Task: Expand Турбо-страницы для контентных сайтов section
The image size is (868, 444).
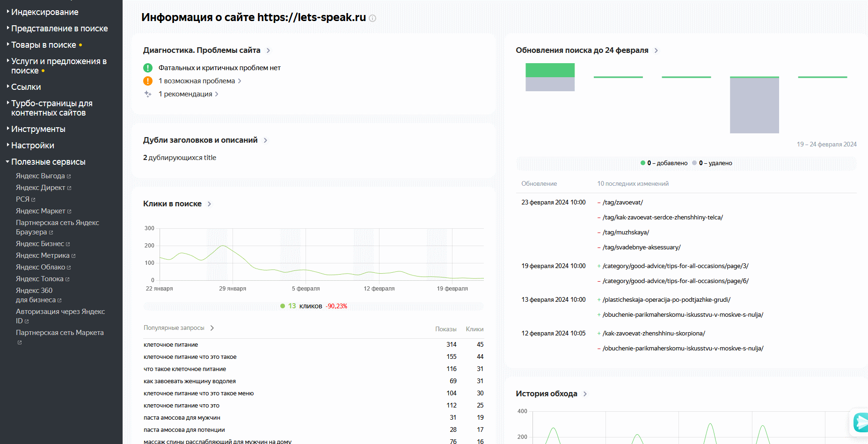Action: [51, 108]
